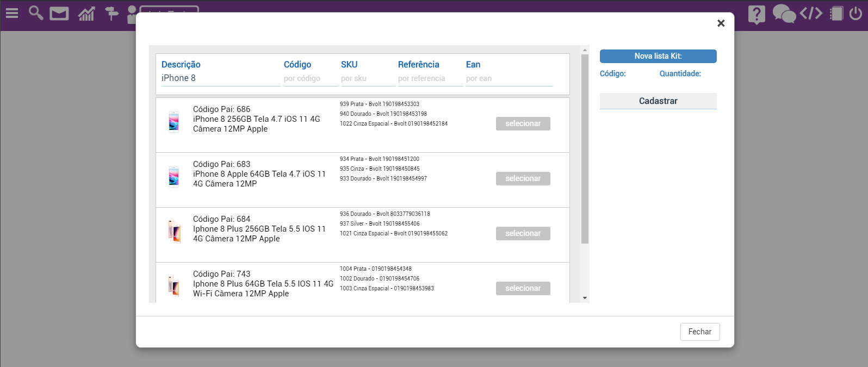Open the help question mark icon
Image resolution: width=868 pixels, height=367 pixels.
pyautogui.click(x=757, y=14)
